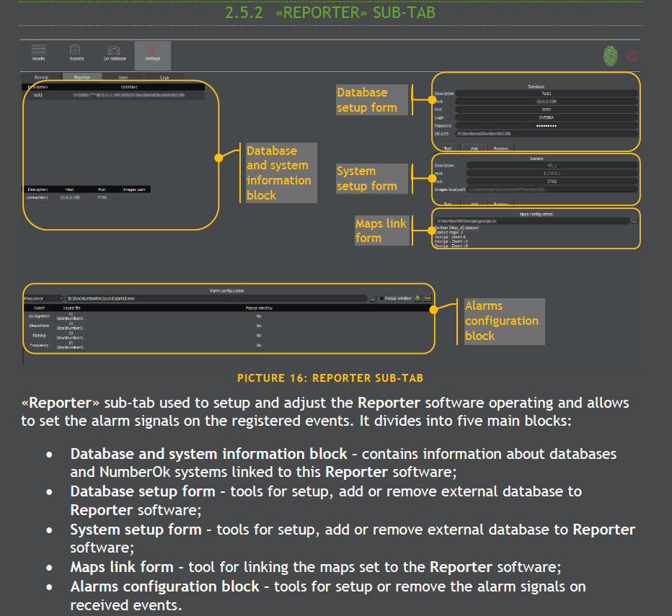The height and width of the screenshot is (616, 672).
Task: Click Test button in System form
Action: [x=448, y=204]
